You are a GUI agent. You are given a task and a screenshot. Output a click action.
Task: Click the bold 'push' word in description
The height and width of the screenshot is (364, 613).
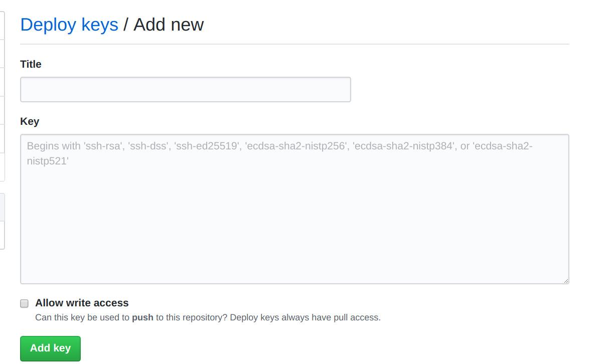point(142,317)
